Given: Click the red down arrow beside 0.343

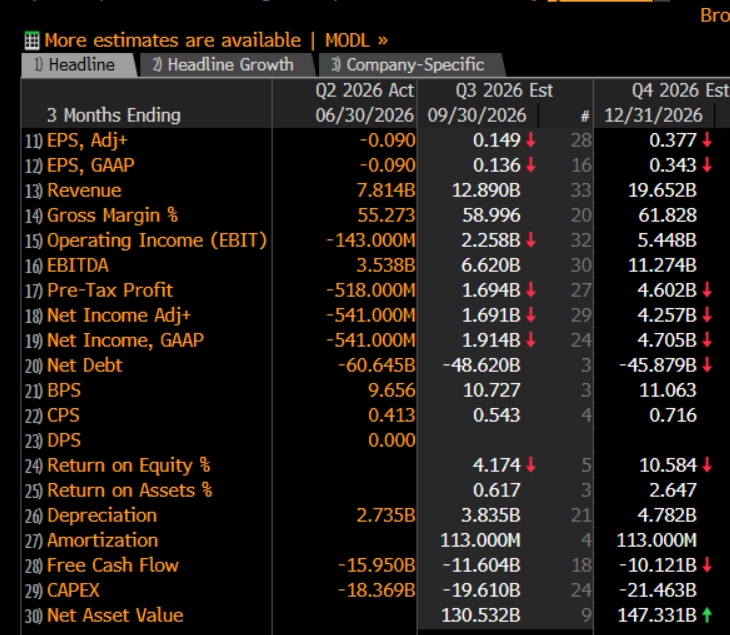Looking at the screenshot, I should 707,165.
